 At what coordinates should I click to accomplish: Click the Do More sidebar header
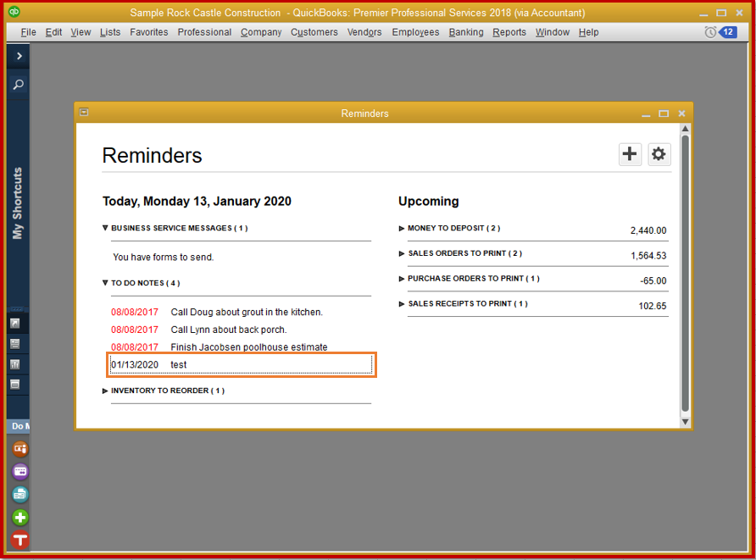tap(19, 426)
